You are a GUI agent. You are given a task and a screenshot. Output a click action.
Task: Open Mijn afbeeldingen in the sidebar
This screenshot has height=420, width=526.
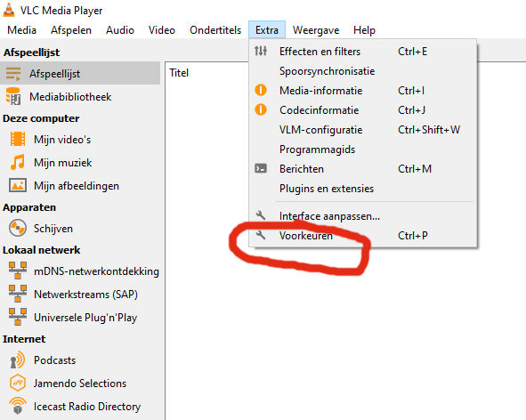(80, 185)
